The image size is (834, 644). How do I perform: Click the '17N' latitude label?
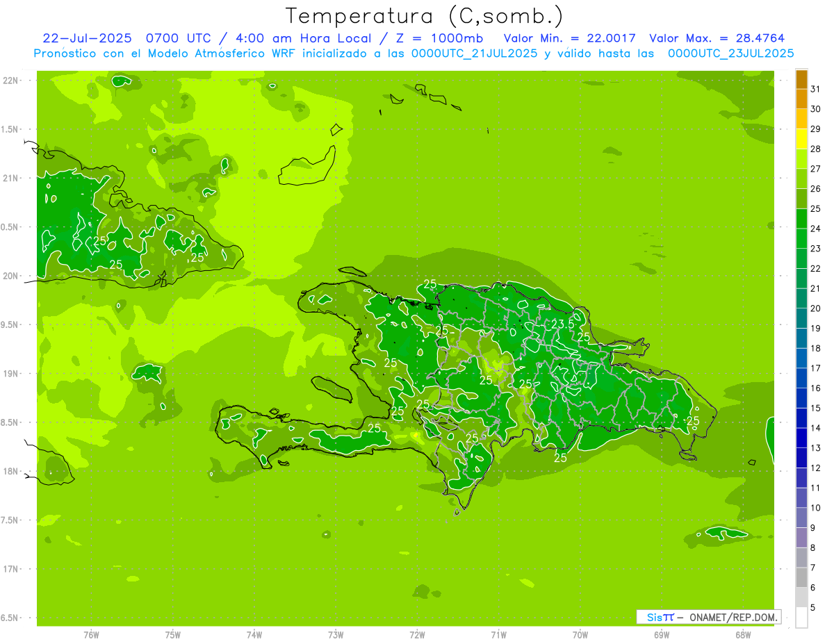click(x=11, y=569)
